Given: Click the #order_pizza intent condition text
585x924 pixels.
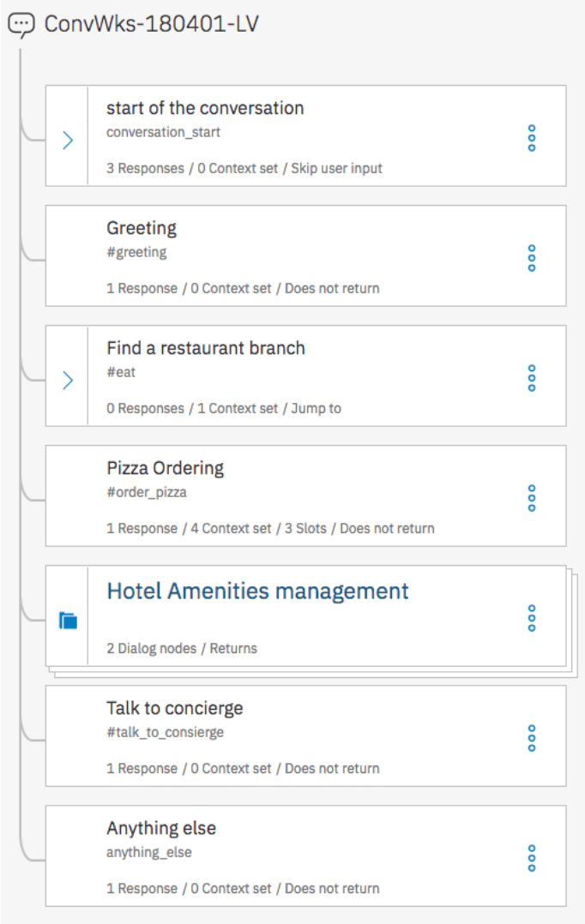Looking at the screenshot, I should click(x=146, y=492).
